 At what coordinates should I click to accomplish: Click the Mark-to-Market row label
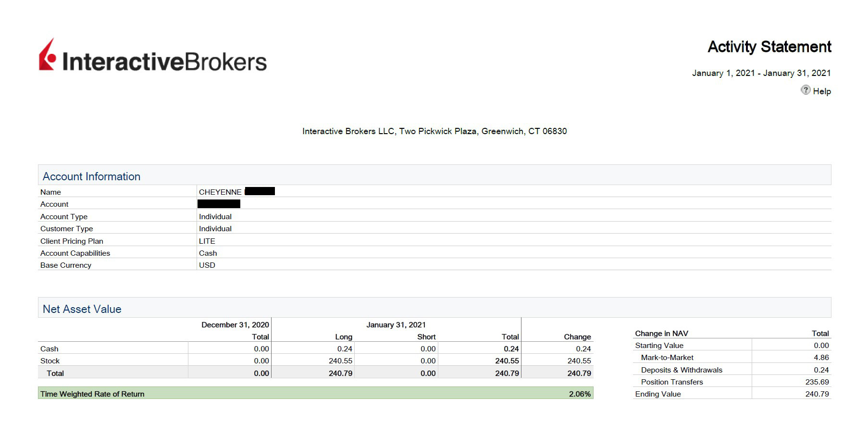[x=667, y=358]
